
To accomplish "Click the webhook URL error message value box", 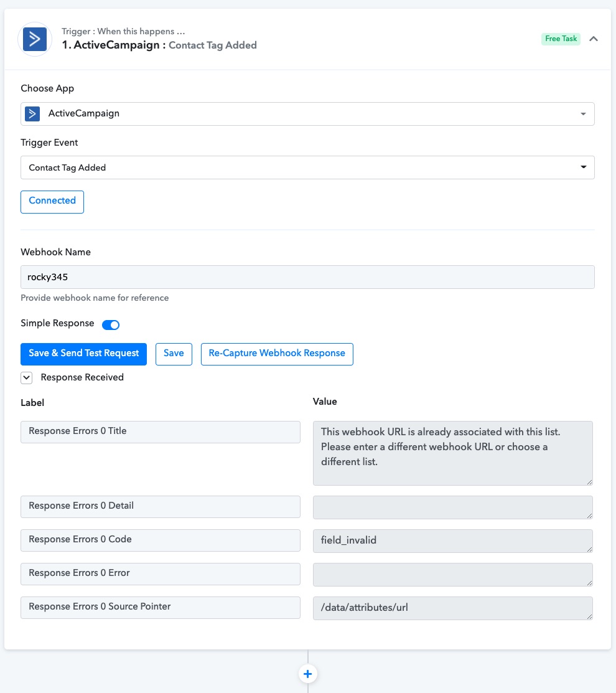I will 452,453.
